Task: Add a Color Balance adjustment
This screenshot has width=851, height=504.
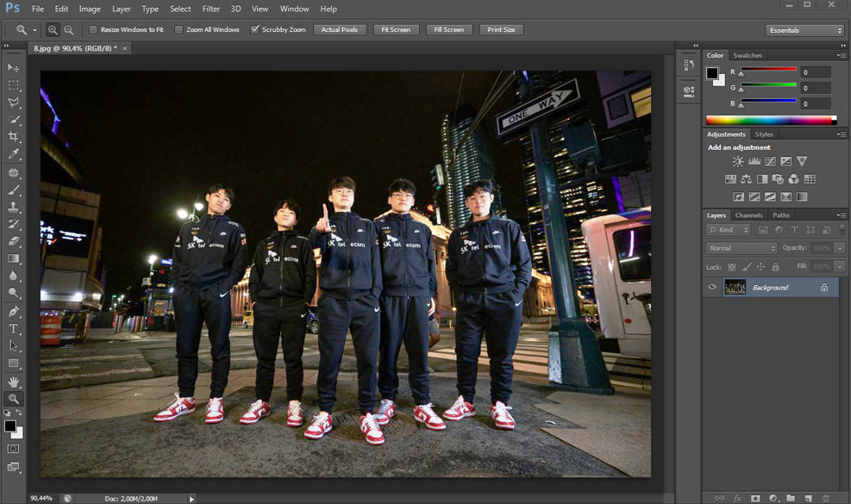Action: pos(747,179)
